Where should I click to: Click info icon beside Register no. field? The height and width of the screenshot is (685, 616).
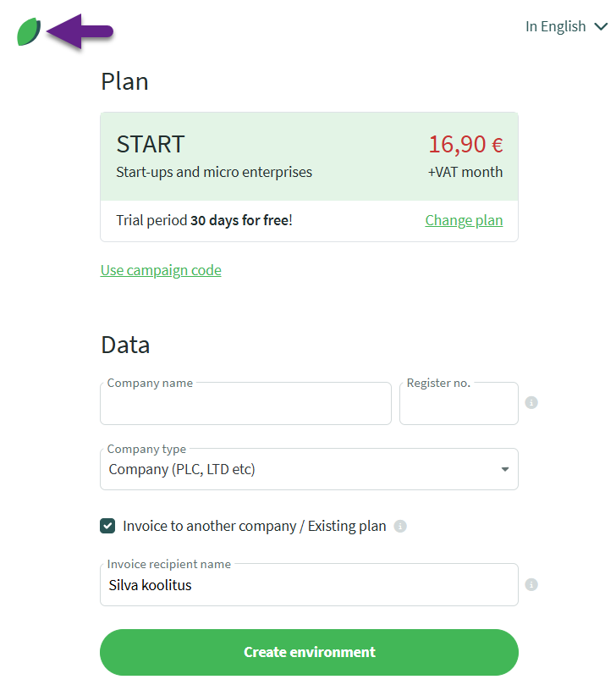tap(531, 403)
